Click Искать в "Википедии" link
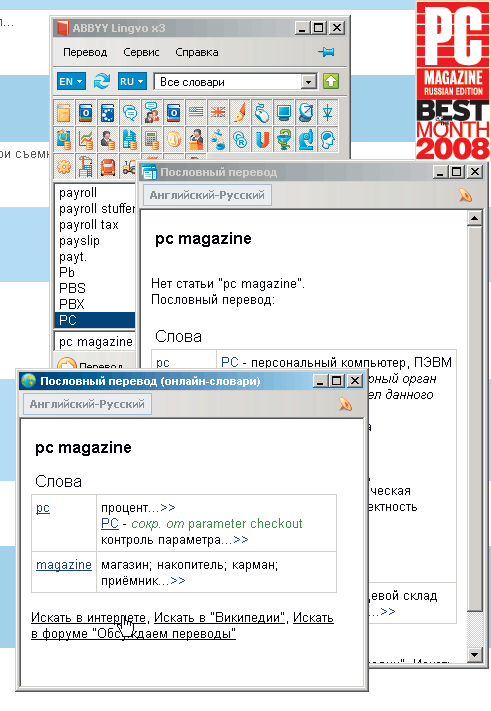The width and height of the screenshot is (491, 711). click(220, 618)
